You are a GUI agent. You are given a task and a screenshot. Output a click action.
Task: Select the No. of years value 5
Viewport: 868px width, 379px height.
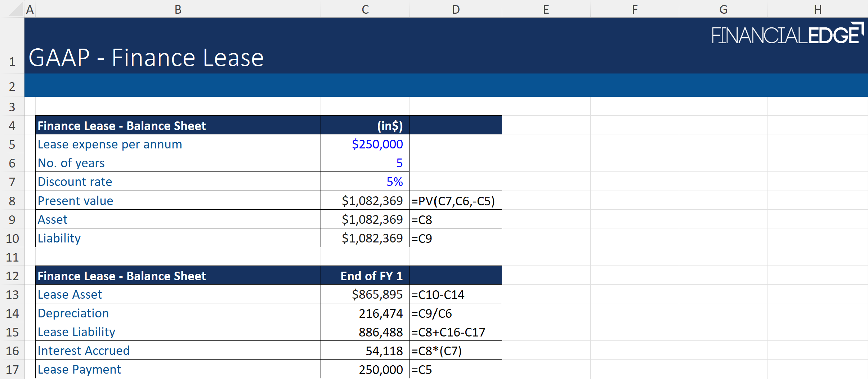(x=365, y=163)
